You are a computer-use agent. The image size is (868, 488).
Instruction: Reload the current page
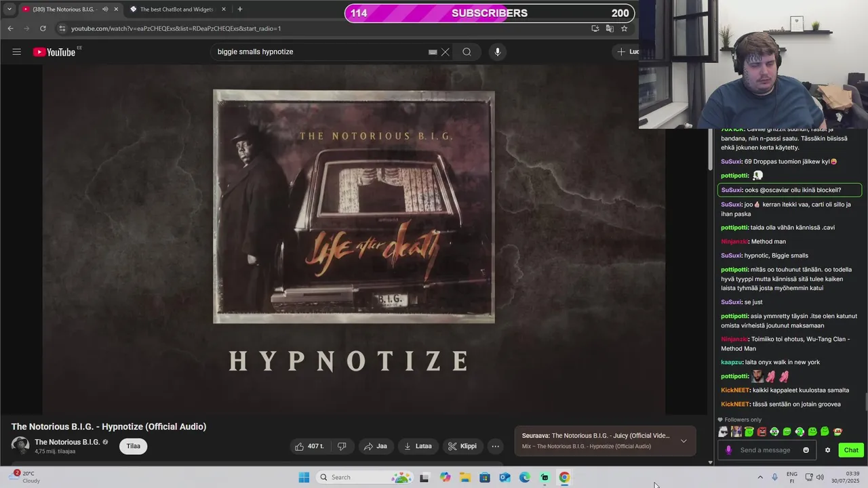pyautogui.click(x=43, y=28)
